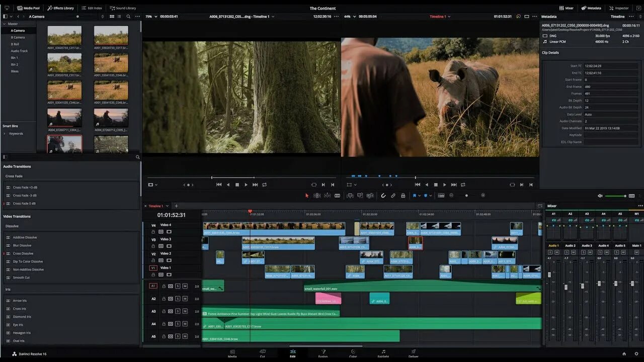The width and height of the screenshot is (644, 362).
Task: Play timeline viewer in reverse
Action: pyautogui.click(x=427, y=185)
